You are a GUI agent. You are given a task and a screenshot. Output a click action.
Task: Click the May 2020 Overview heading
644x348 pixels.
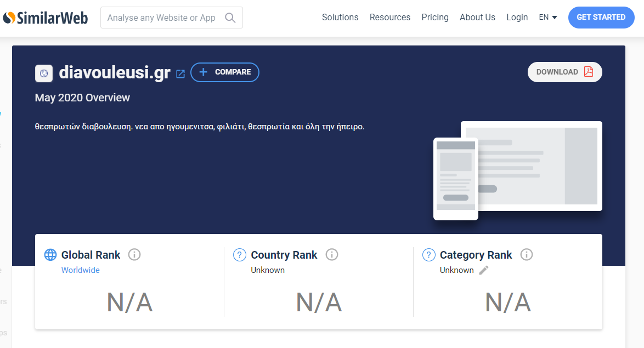[82, 98]
